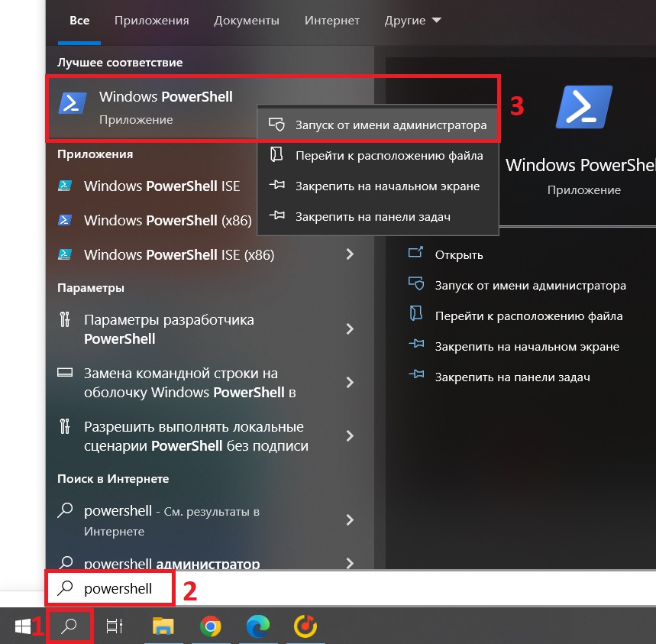
Task: Open the taskbar search magnifier icon
Action: (x=69, y=626)
